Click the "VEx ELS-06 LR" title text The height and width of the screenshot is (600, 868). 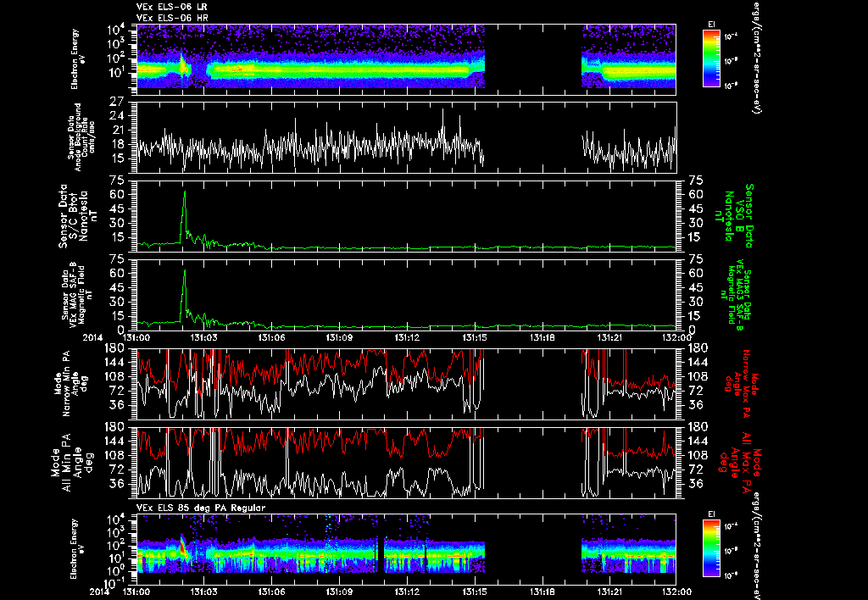[x=171, y=7]
